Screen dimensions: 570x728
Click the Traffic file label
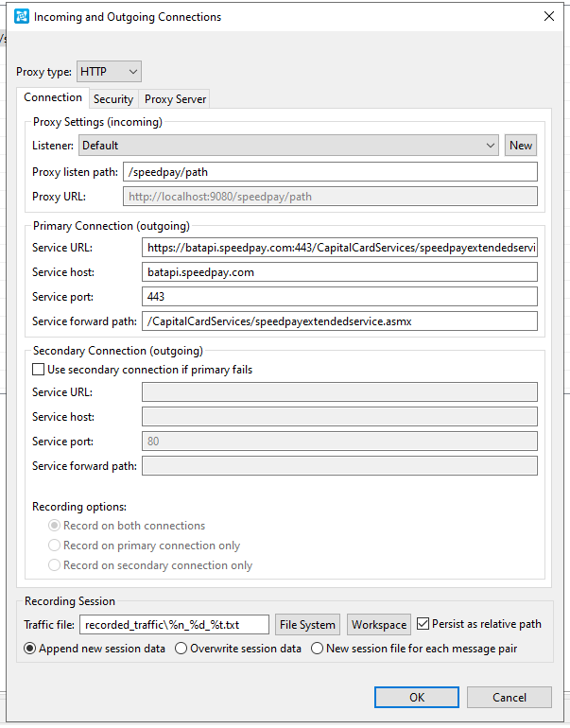(49, 624)
